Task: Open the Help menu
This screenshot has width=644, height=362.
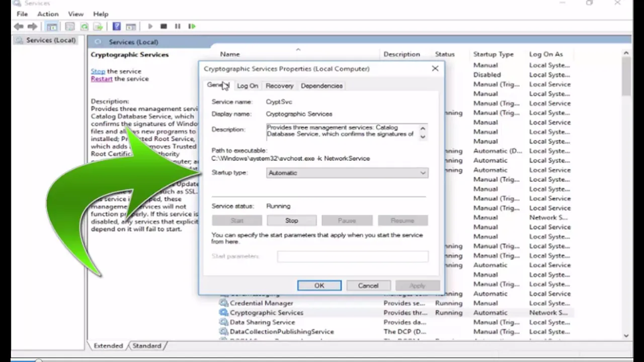Action: coord(101,14)
